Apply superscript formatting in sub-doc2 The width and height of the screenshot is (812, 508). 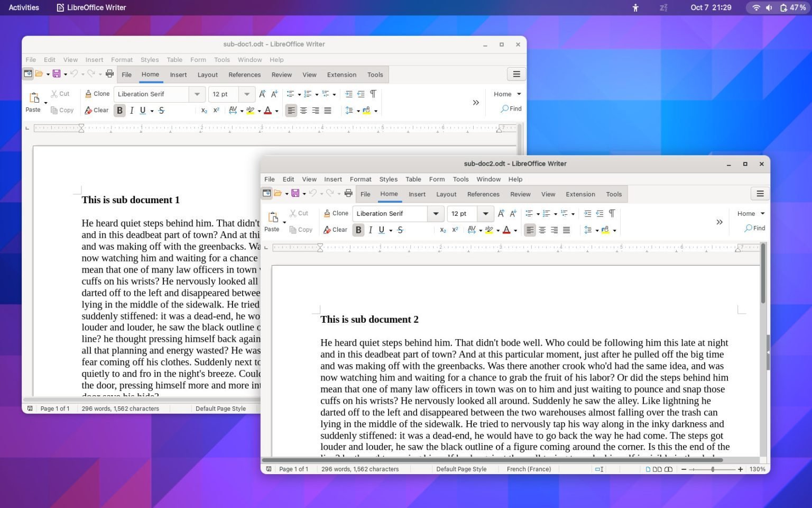coord(455,230)
